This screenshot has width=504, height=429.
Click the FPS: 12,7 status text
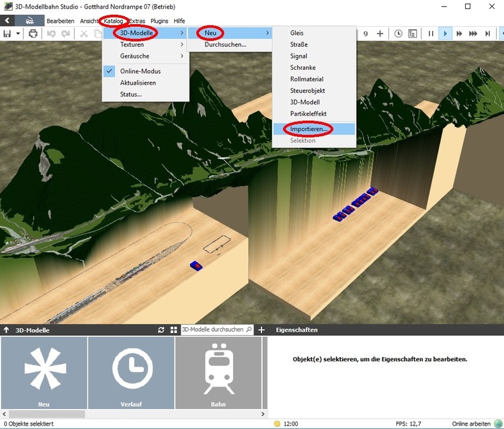coord(409,424)
